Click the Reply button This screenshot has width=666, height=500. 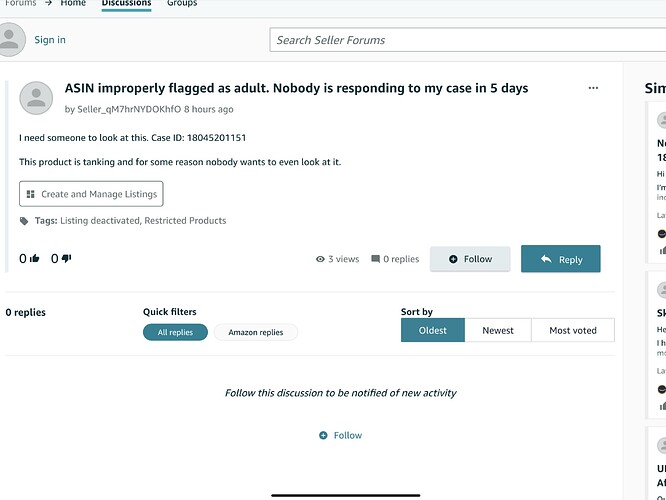561,259
